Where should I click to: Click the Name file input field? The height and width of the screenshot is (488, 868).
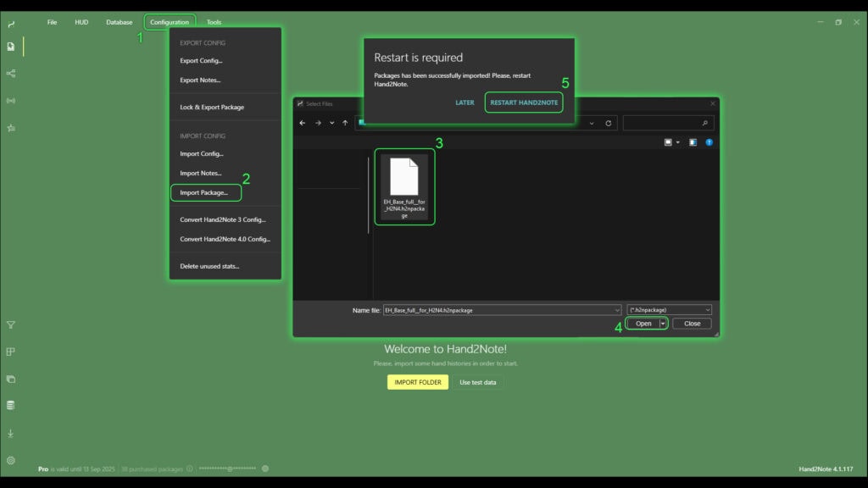502,310
